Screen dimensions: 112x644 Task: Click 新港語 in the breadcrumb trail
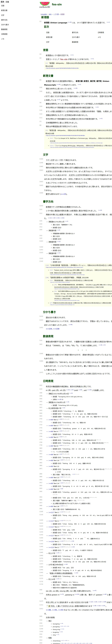click(x=62, y=14)
